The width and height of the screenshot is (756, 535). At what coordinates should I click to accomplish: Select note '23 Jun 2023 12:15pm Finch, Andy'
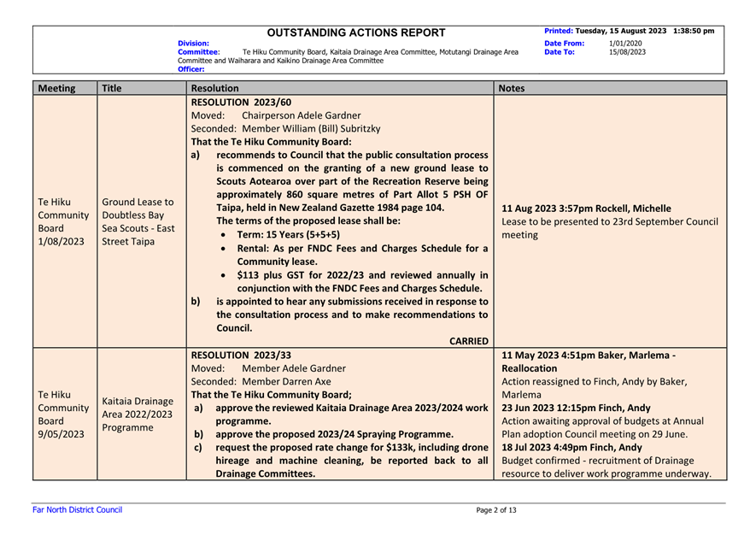point(576,409)
